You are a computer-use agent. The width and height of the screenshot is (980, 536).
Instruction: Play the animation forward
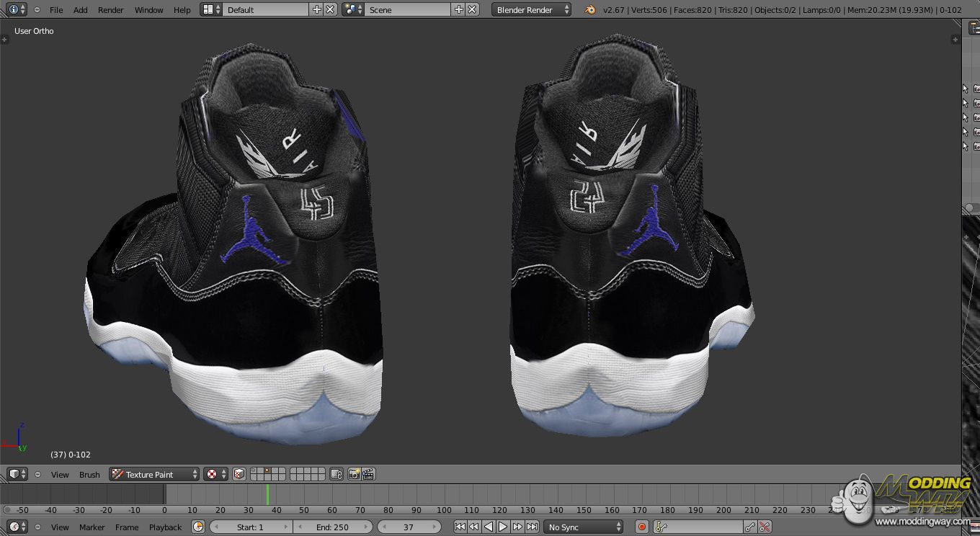point(503,527)
